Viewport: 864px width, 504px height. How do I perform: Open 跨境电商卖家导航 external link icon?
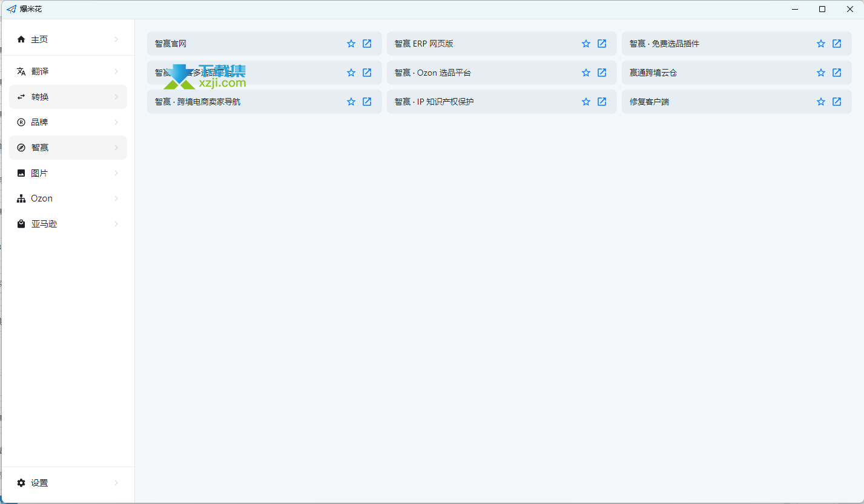pos(367,102)
